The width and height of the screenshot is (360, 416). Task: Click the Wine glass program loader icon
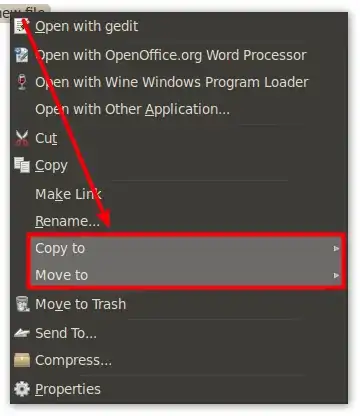[22, 82]
